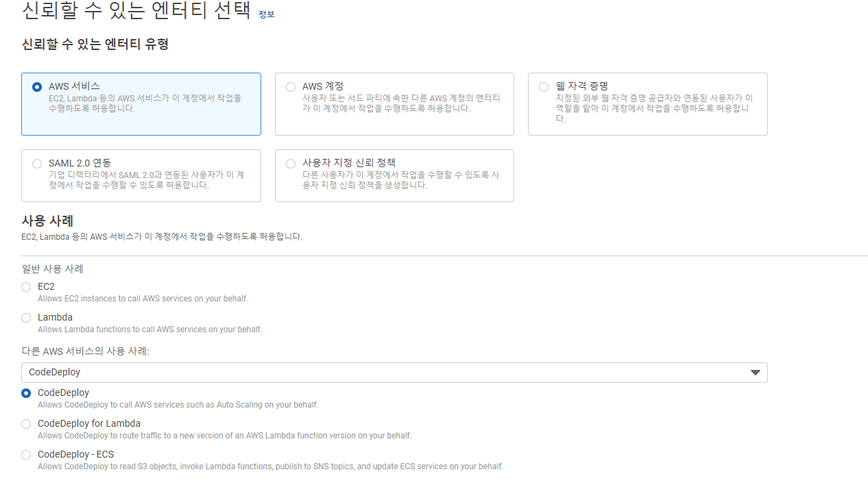Viewport: 868px width, 498px height.
Task: Open the 정보 info link
Action: (x=266, y=14)
